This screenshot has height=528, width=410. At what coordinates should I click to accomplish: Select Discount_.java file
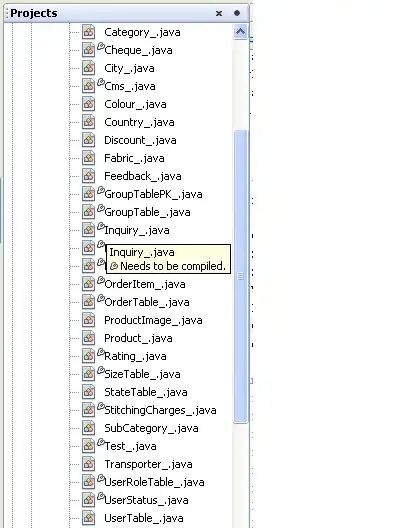140,140
